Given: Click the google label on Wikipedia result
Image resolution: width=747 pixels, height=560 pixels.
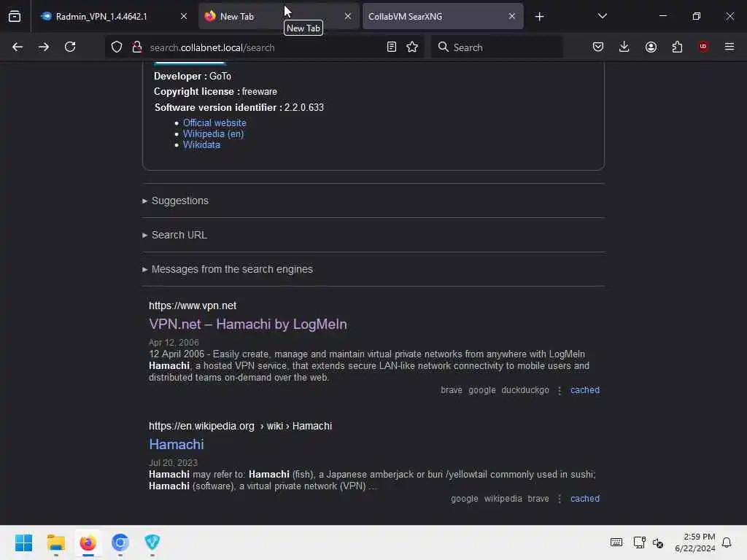Looking at the screenshot, I should tap(465, 499).
